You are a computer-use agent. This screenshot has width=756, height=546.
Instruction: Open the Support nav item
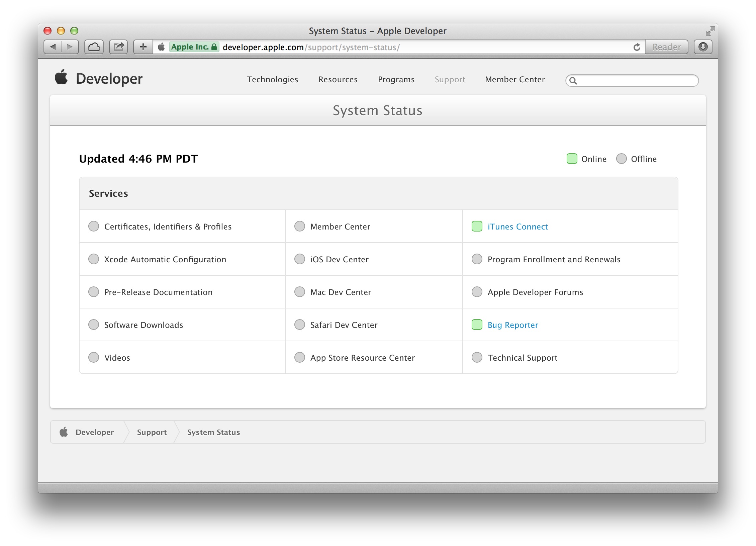tap(450, 80)
